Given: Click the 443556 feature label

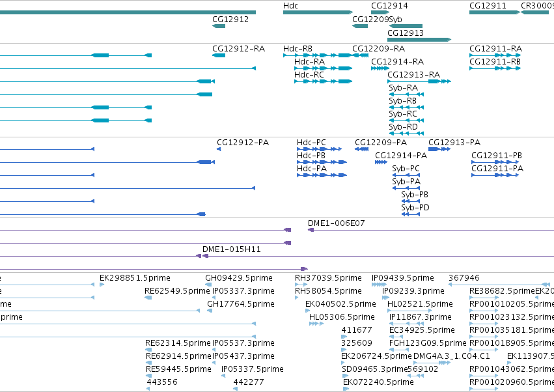Looking at the screenshot, I should 162,382.
